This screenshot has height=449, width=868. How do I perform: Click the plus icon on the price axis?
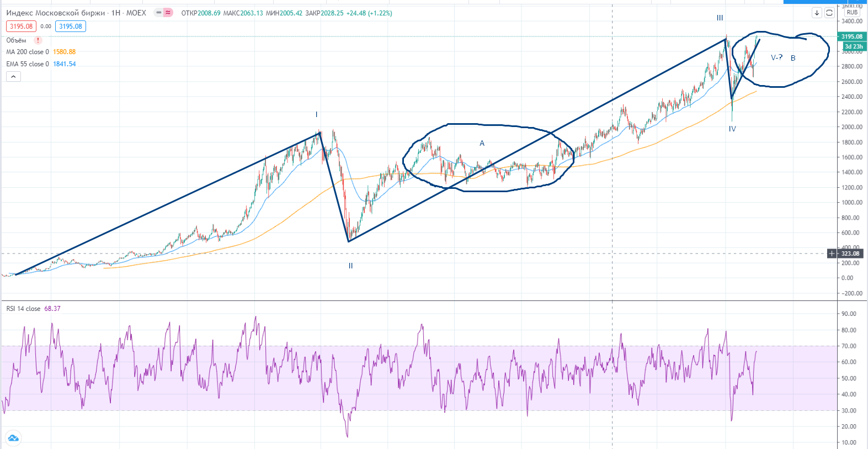pos(832,253)
